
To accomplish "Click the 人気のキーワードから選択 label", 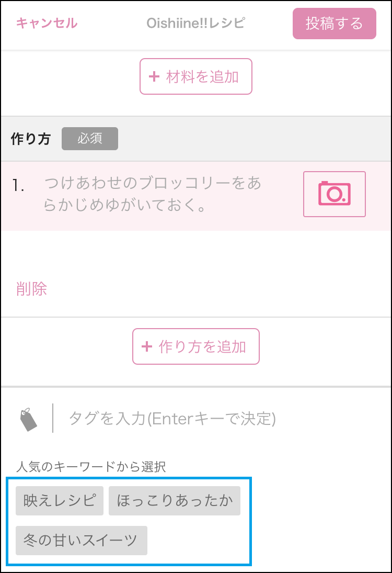I will click(91, 467).
